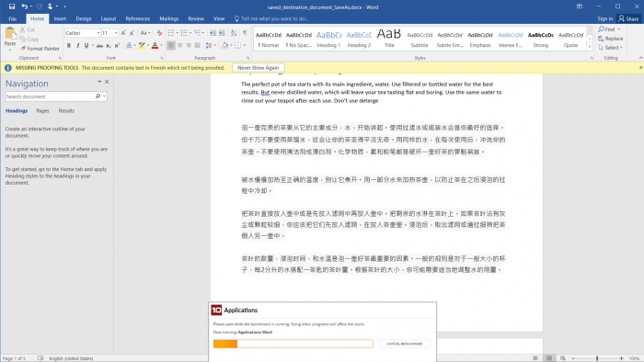Dismiss the Missing Proofing Tools bar
644x362 pixels.
coord(640,68)
